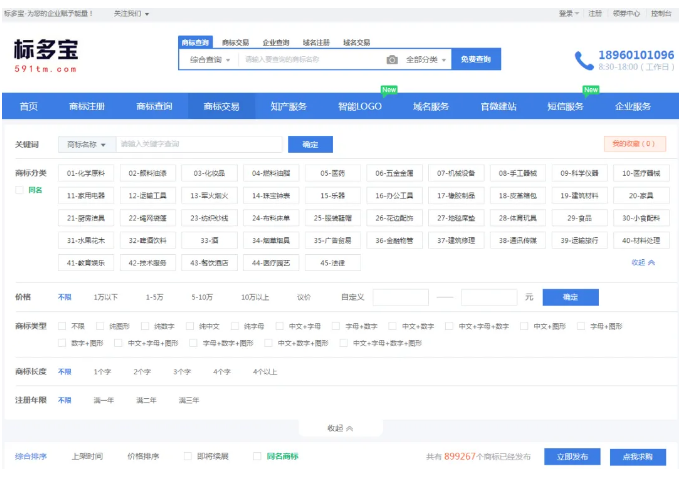The image size is (694, 487).
Task: Click the 免费查询 search button
Action: pyautogui.click(x=476, y=60)
